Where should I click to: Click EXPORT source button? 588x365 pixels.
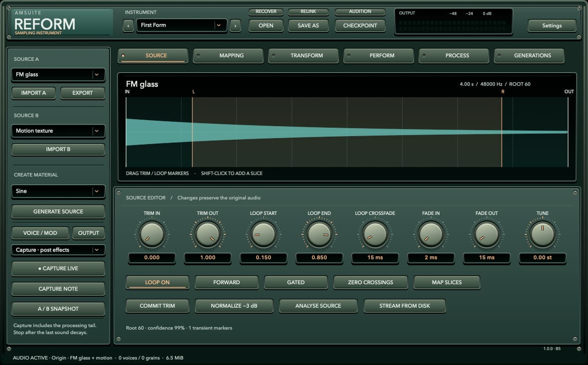pos(83,93)
